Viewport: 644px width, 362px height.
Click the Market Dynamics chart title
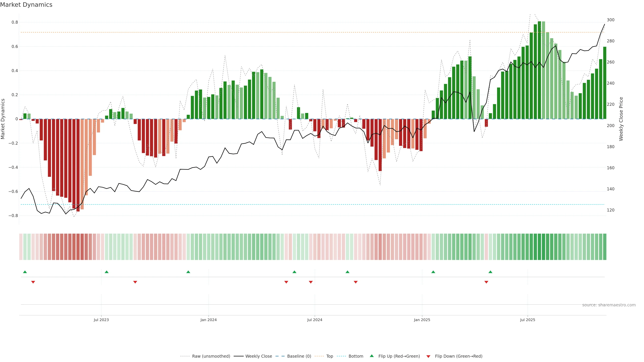[26, 5]
